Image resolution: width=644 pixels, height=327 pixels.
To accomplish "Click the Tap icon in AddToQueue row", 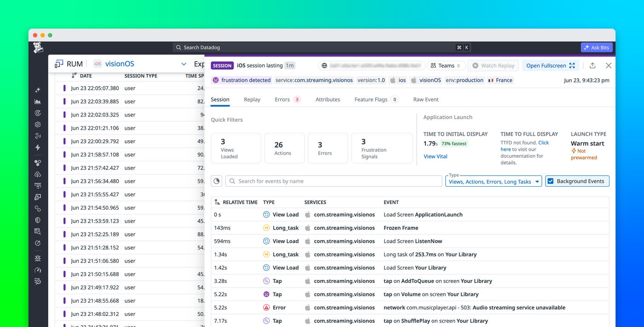I will 266,281.
